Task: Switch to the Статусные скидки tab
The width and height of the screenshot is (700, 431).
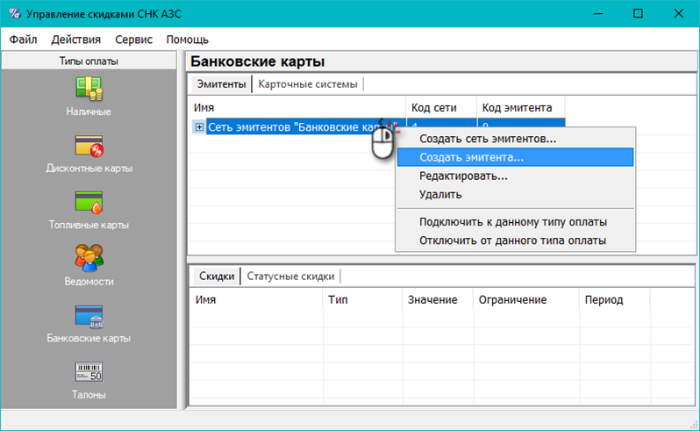Action: pos(291,276)
